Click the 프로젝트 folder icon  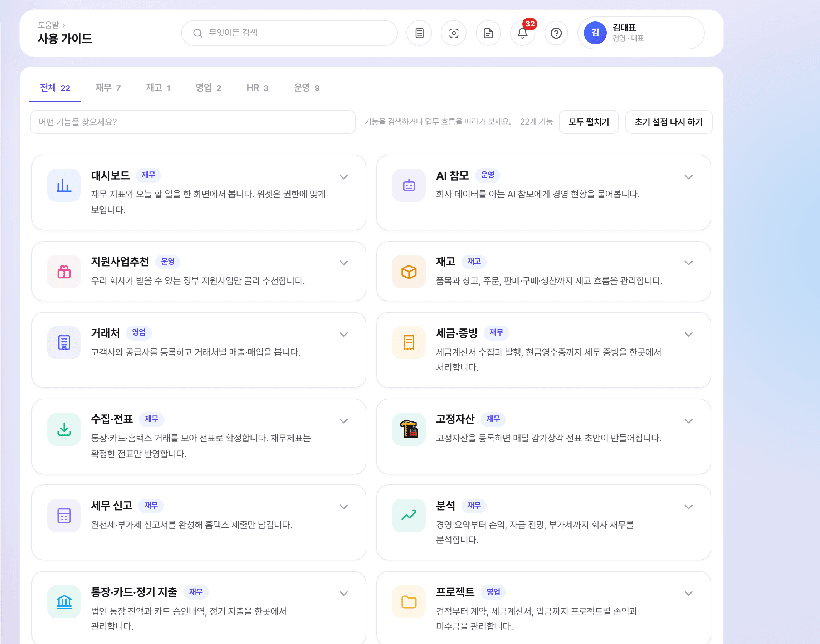(409, 602)
